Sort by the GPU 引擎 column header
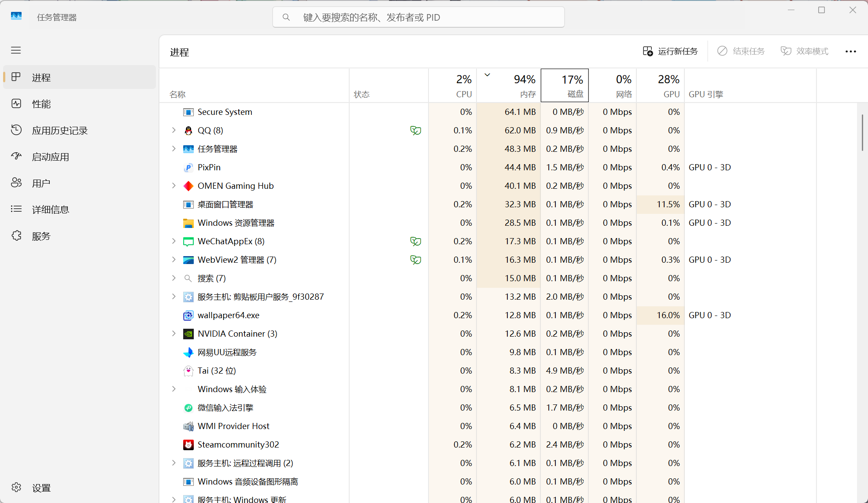This screenshot has height=503, width=868. click(750, 85)
